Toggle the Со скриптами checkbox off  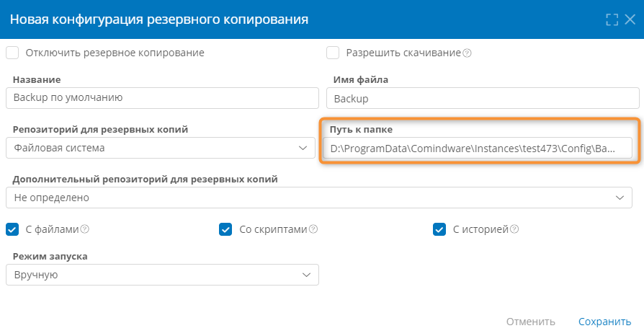(x=225, y=229)
